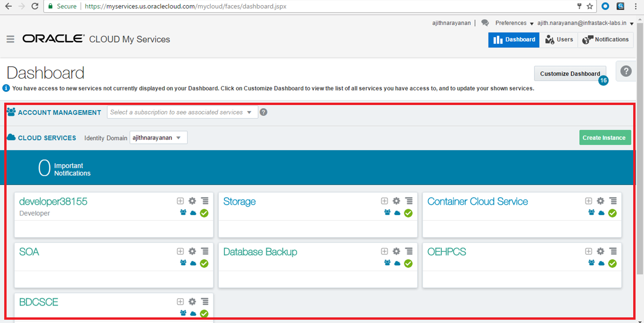This screenshot has width=644, height=323.
Task: Click the cloud icon on Container Cloud Service card
Action: [x=602, y=212]
